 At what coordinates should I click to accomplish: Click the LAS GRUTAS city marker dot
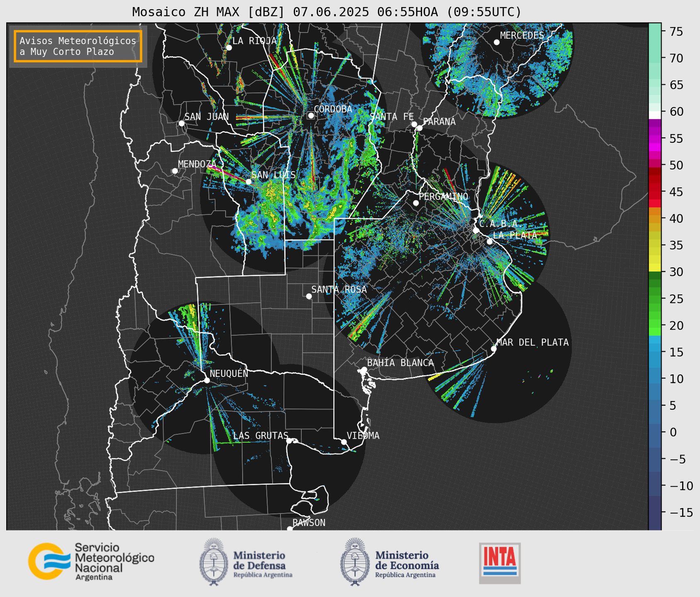289,441
